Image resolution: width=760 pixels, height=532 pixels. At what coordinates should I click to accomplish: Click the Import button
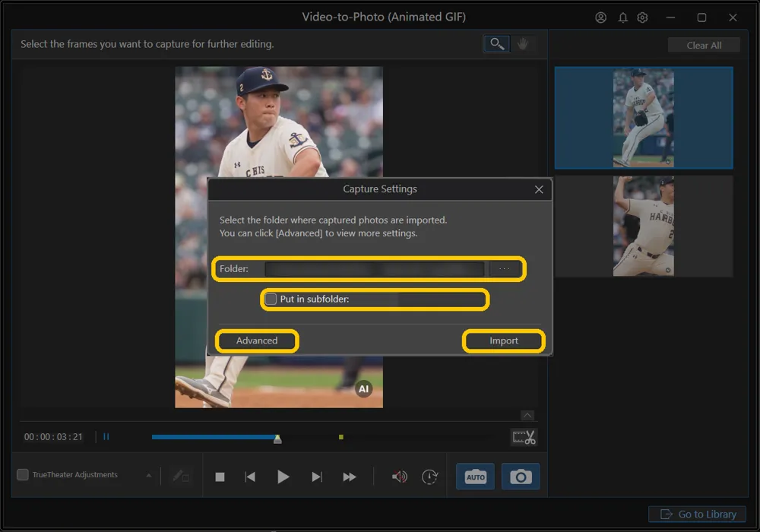pyautogui.click(x=504, y=340)
